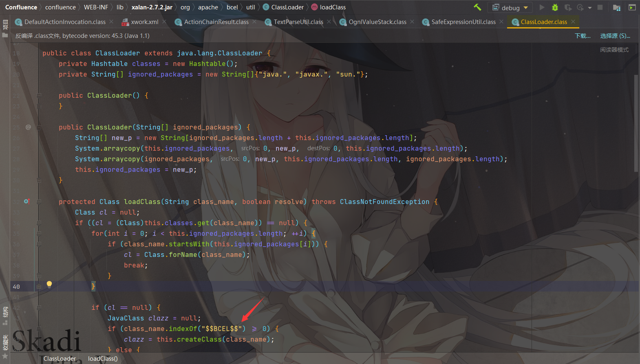Click ClassLoader in bottom breadcrumb bar
This screenshot has width=640, height=364.
pos(60,359)
